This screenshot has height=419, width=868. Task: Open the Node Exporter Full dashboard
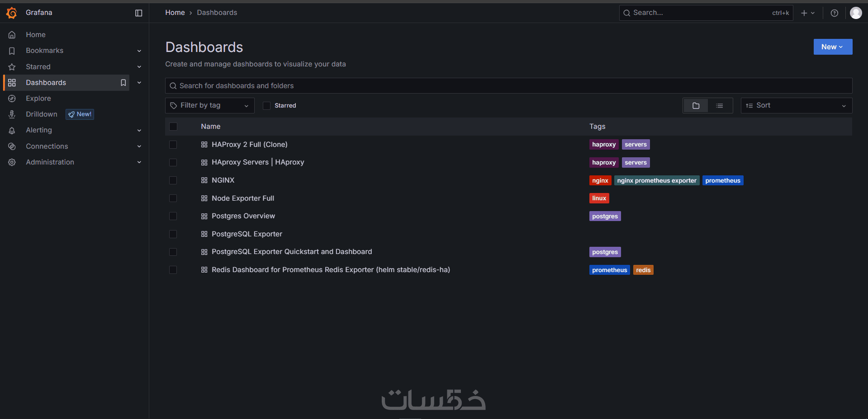point(243,198)
